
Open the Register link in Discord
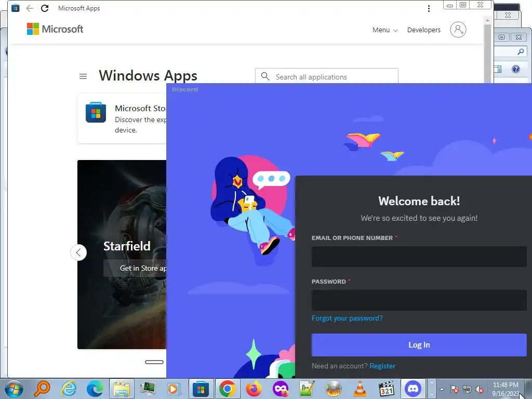[382, 366]
